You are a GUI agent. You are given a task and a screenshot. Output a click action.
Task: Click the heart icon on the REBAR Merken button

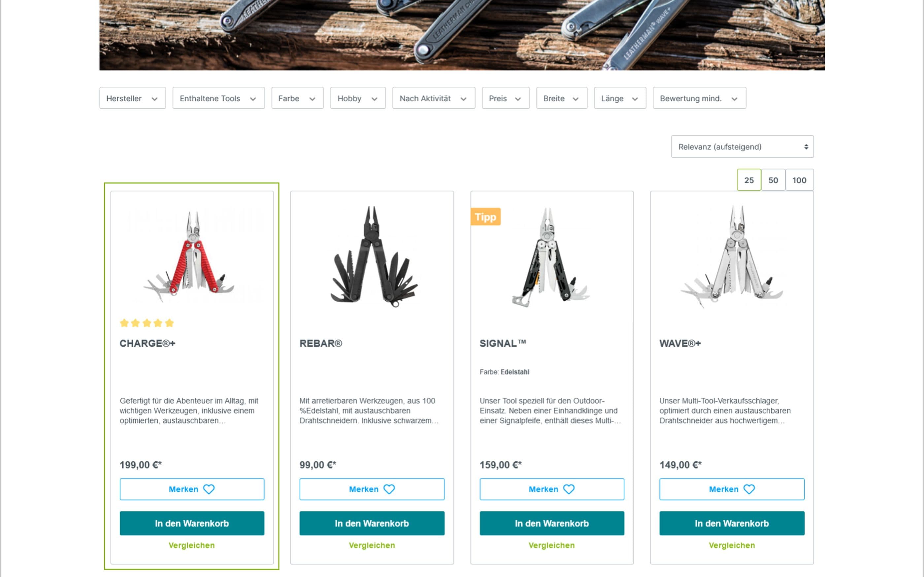[x=389, y=489]
